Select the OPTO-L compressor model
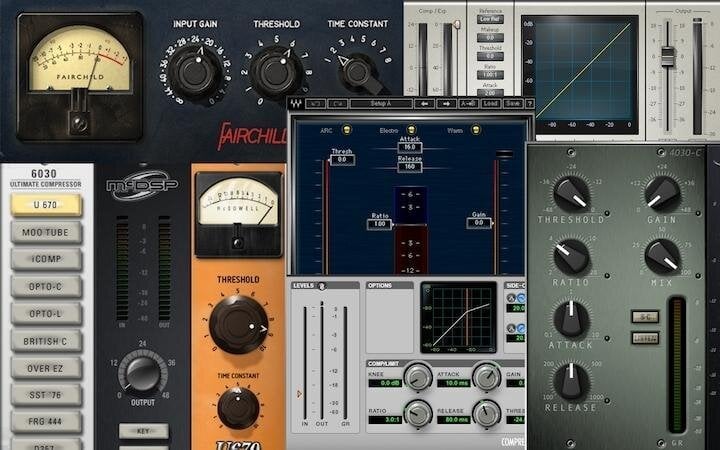 click(x=46, y=314)
